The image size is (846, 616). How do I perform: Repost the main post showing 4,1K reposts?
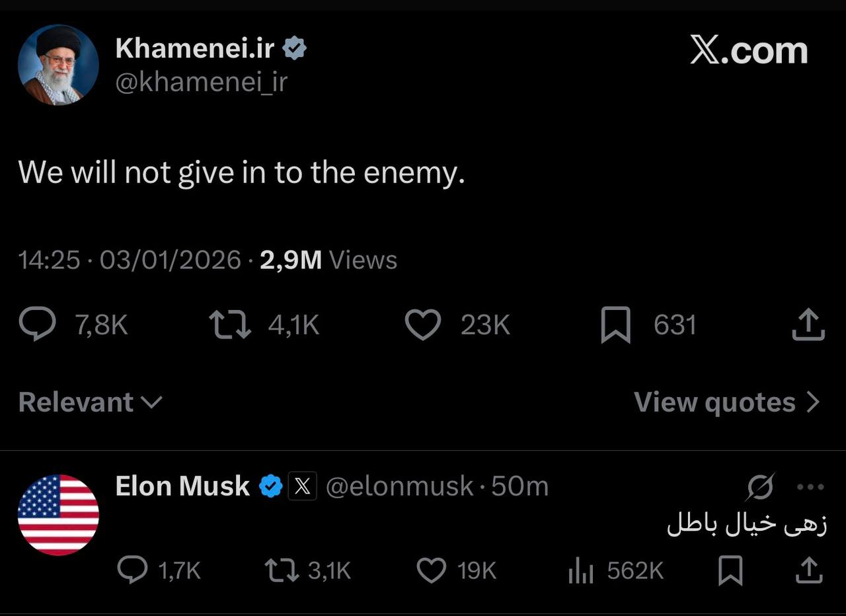point(229,325)
